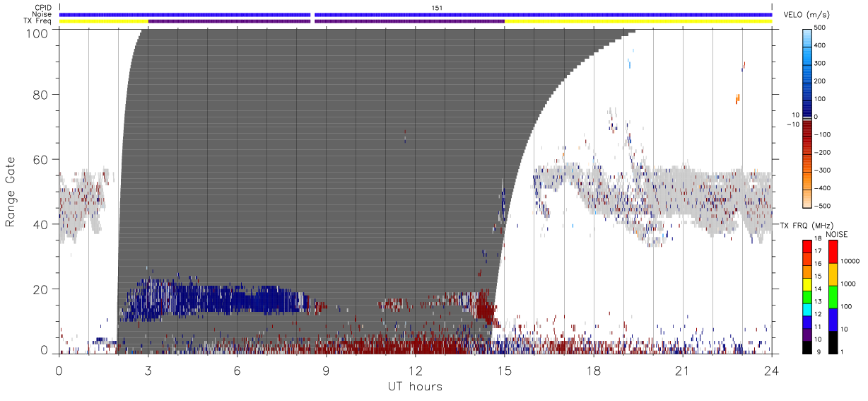Click the yellow swatch in NOISE legend
Screen dimensions: 868x401
[x=832, y=274]
